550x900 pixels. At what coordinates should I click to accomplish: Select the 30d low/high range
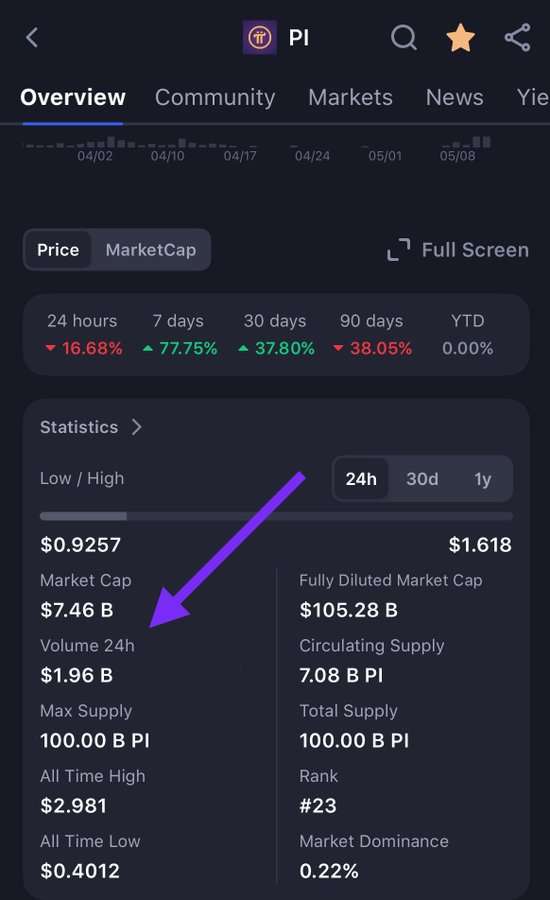pos(422,479)
